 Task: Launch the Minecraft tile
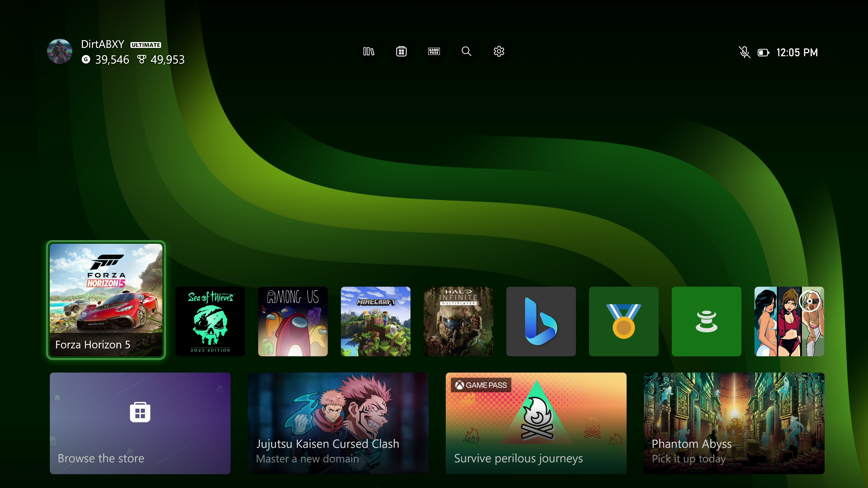click(375, 321)
